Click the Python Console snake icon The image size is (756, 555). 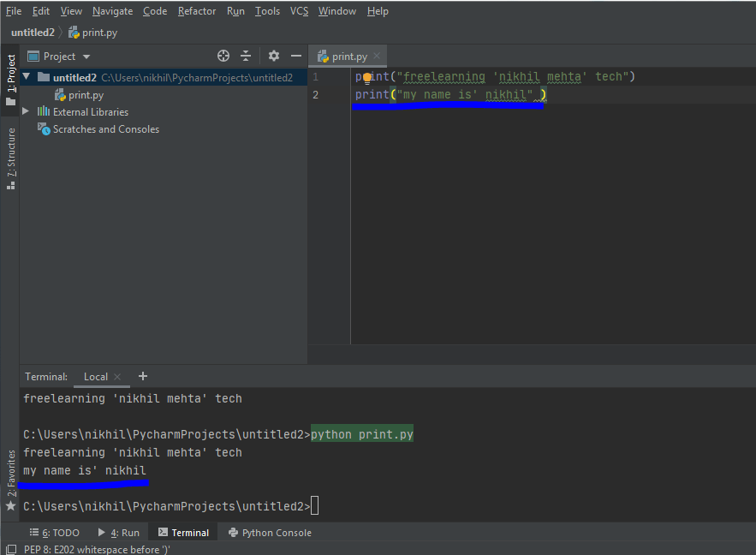coord(234,533)
